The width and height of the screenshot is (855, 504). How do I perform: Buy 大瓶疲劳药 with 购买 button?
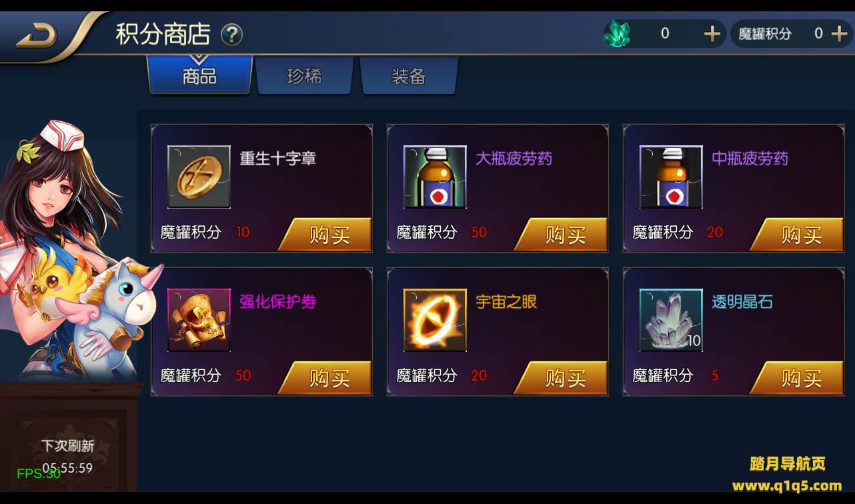[x=561, y=234]
